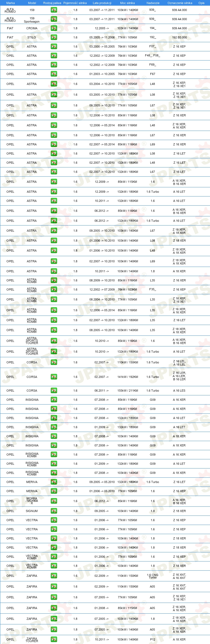The width and height of the screenshot is (210, 644).
Task: Click the fuel icon in Insignia Kombi 132kW row
Action: 54,464
